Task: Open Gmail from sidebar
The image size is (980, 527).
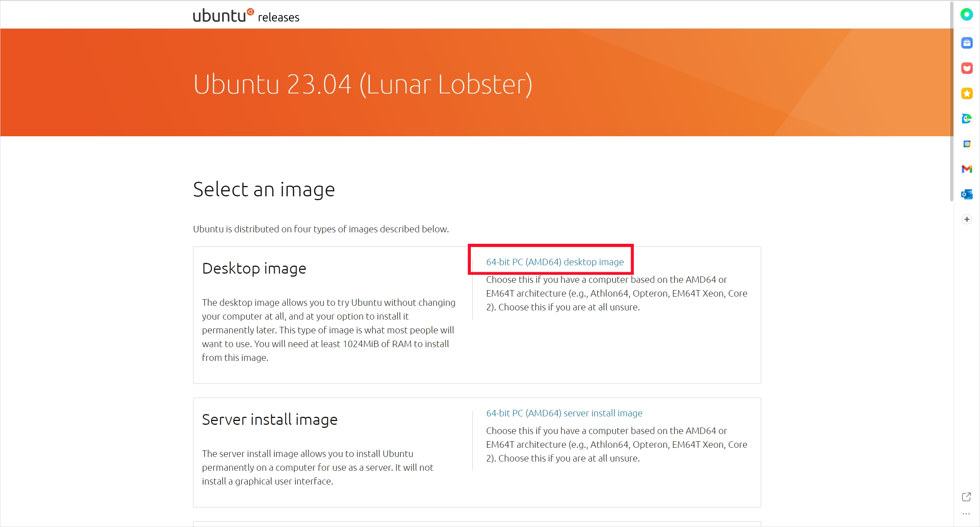Action: 967,169
